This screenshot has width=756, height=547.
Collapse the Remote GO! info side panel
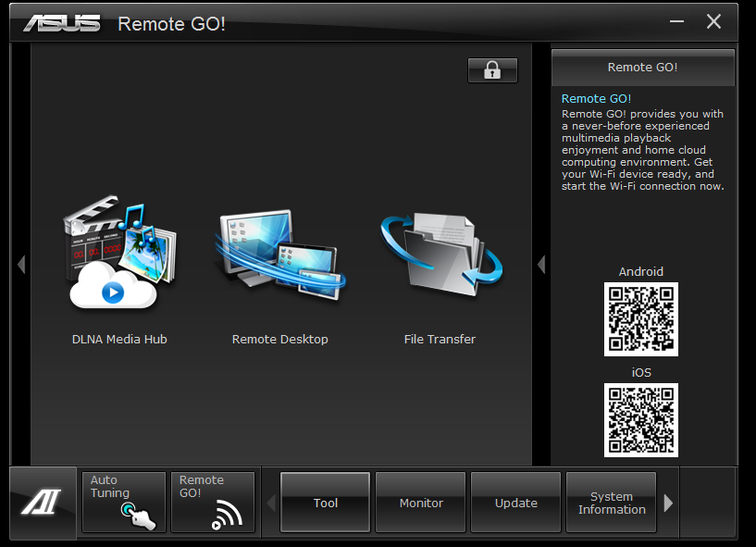pyautogui.click(x=541, y=265)
